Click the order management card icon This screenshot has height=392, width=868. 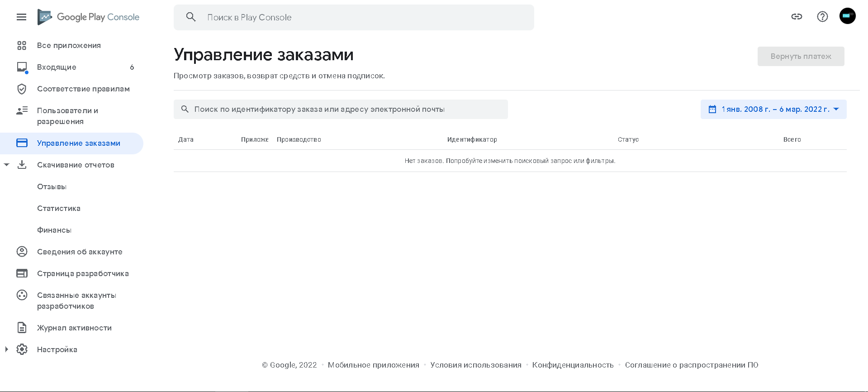(22, 143)
